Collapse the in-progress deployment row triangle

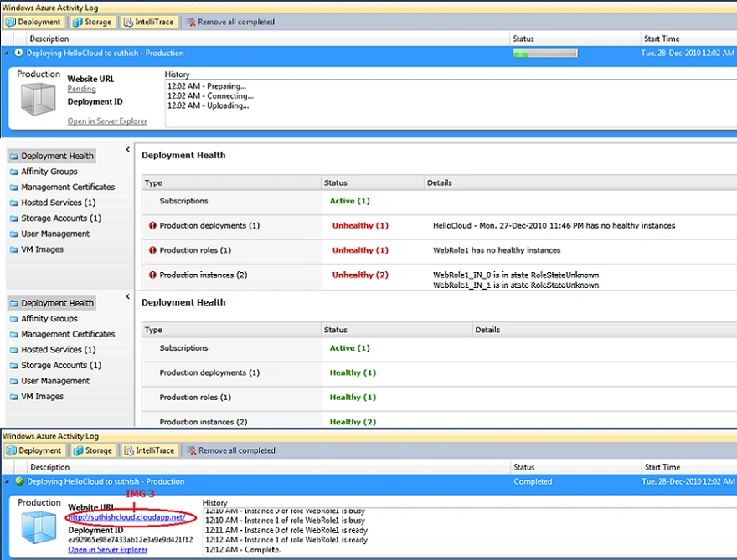click(x=6, y=53)
